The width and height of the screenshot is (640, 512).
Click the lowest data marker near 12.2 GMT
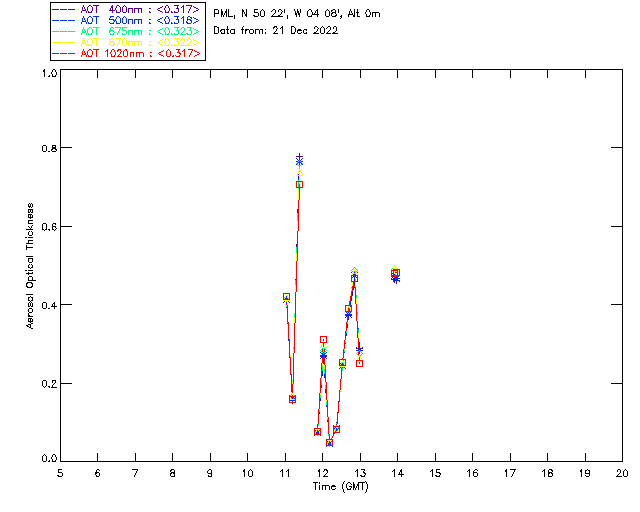330,443
